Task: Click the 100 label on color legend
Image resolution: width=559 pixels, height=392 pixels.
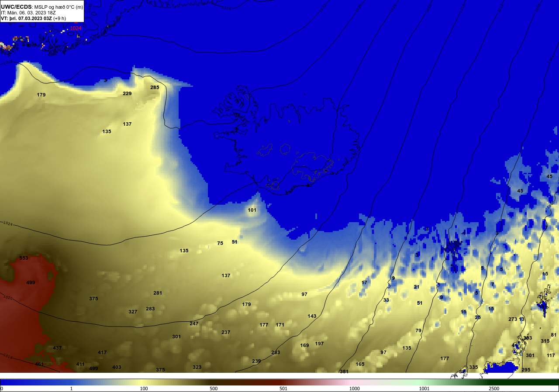Action: [144, 389]
